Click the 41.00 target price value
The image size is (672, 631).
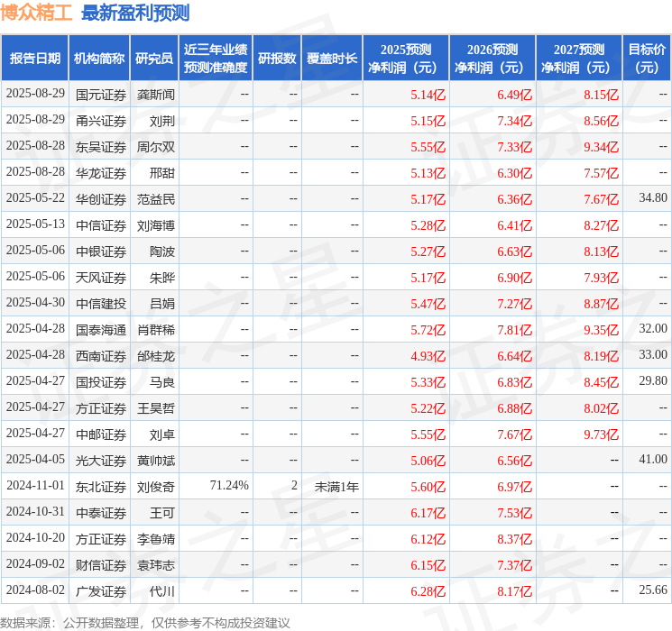click(x=652, y=461)
